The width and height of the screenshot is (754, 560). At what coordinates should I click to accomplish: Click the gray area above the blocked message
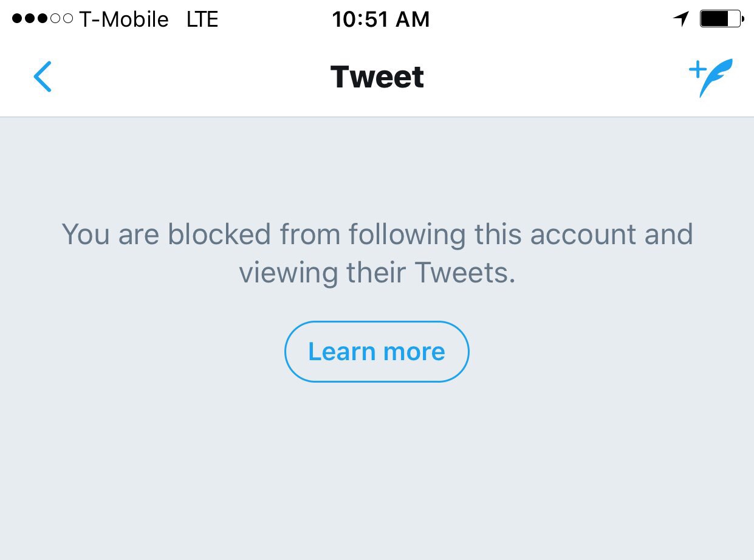click(x=377, y=164)
